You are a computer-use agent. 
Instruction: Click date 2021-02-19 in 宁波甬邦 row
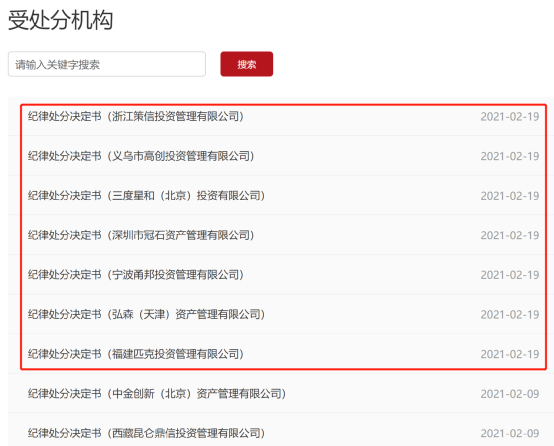click(510, 275)
